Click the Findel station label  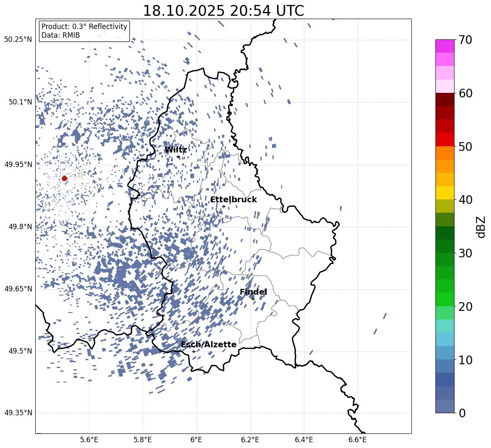click(x=253, y=292)
